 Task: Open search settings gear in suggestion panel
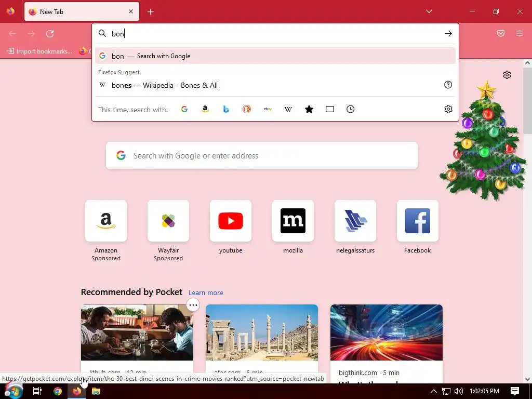tap(448, 109)
